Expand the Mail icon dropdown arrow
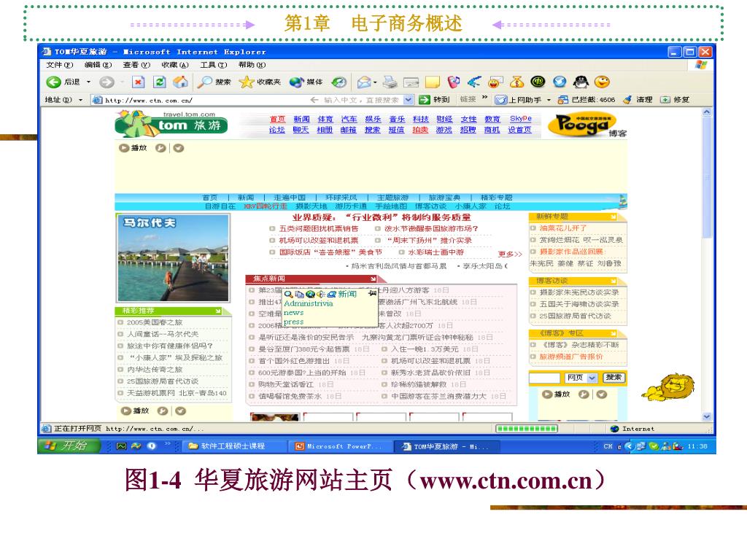This screenshot has width=747, height=560. [x=375, y=82]
